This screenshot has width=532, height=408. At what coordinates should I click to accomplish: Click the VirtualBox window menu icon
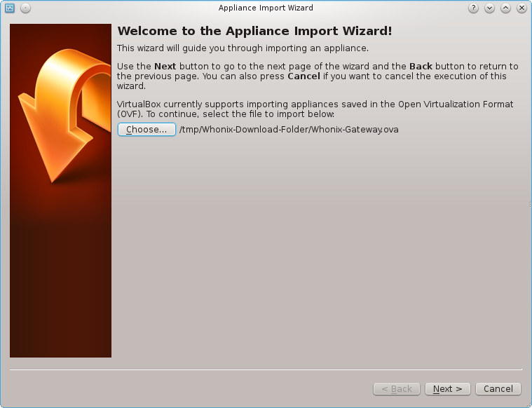tap(10, 8)
